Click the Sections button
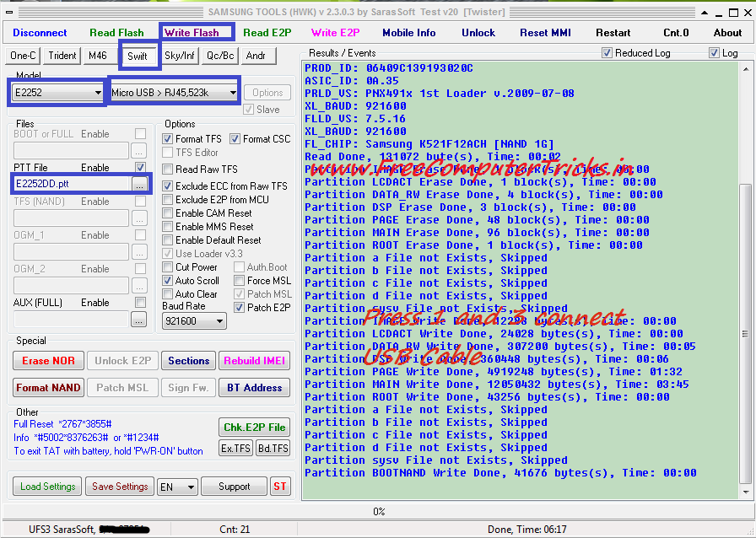Viewport: 756px width, 538px height. click(188, 361)
